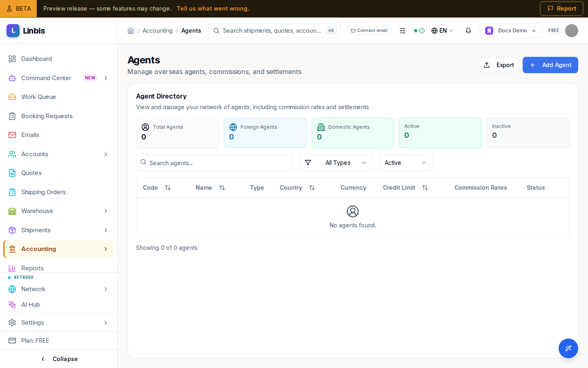Expand the Warehouse submenu chevron
The height and width of the screenshot is (368, 588).
[x=106, y=211]
